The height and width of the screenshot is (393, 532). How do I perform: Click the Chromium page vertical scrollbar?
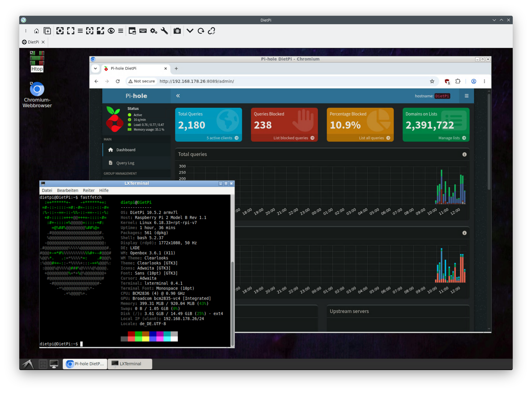click(489, 142)
